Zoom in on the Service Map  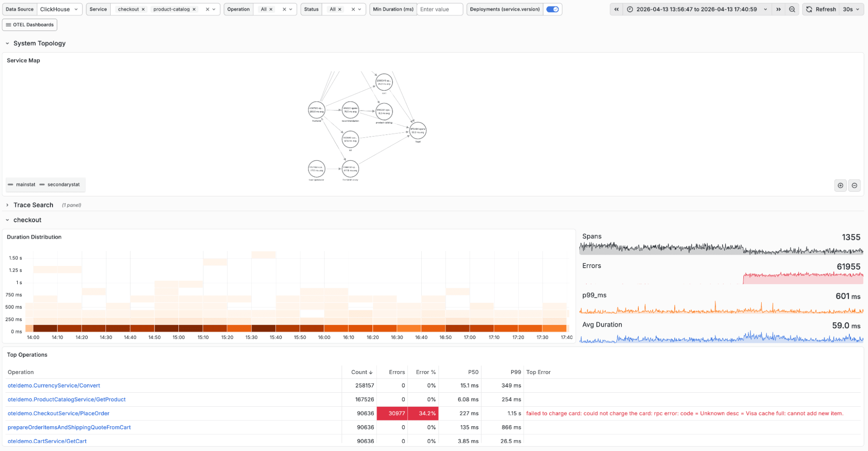(840, 186)
